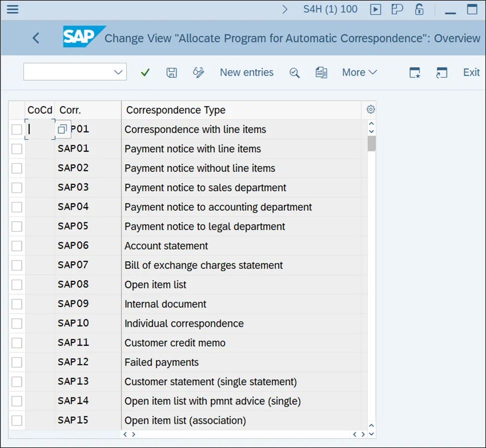Click the Correspondence Type column header
Viewport: 486px width, 448px height.
pyautogui.click(x=176, y=110)
